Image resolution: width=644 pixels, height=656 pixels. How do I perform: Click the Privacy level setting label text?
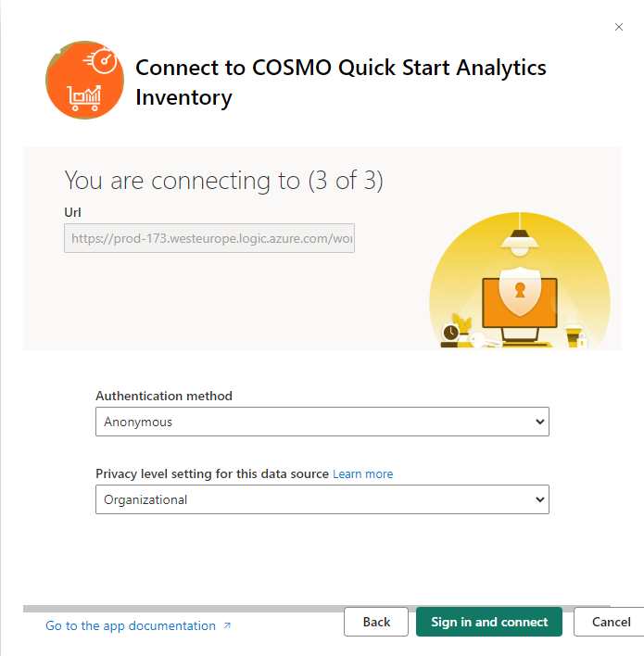(212, 473)
